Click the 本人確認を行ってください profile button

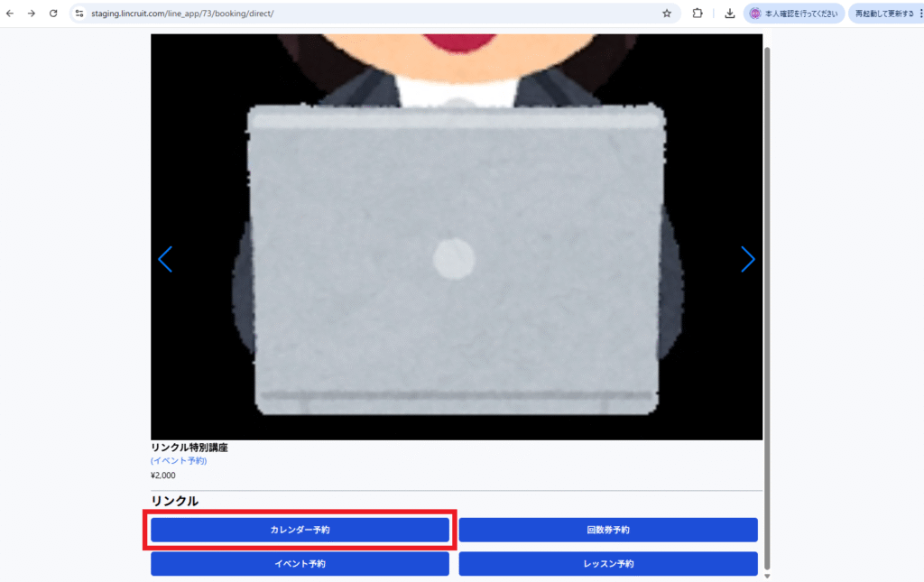pos(794,13)
